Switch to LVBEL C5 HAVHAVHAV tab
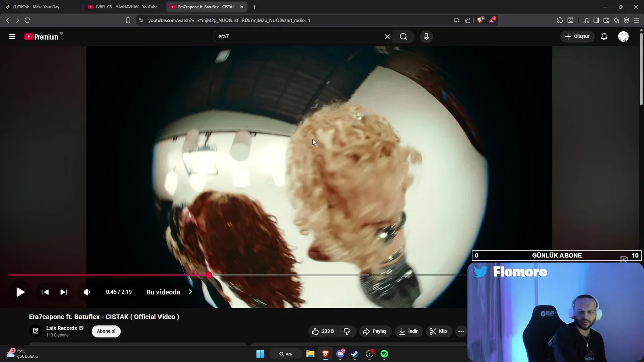Screen dimensions: 644x362 [x=123, y=7]
